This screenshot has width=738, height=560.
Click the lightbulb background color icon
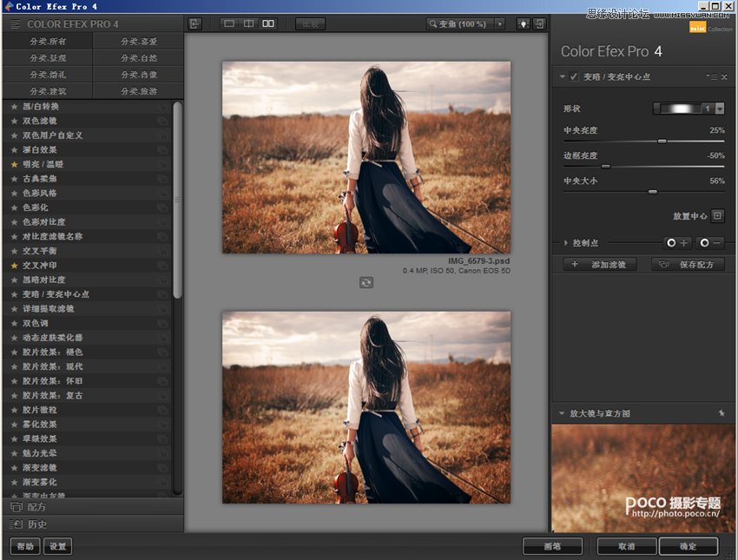click(x=524, y=24)
